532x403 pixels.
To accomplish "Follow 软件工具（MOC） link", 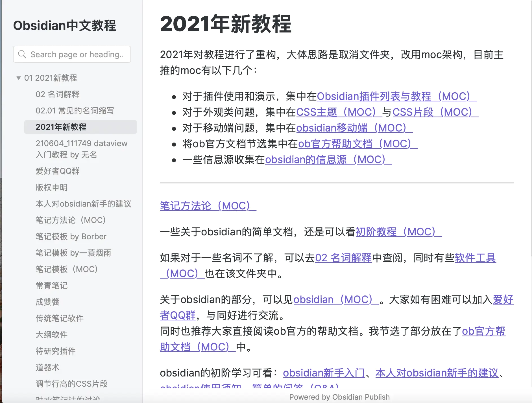I will tap(475, 258).
